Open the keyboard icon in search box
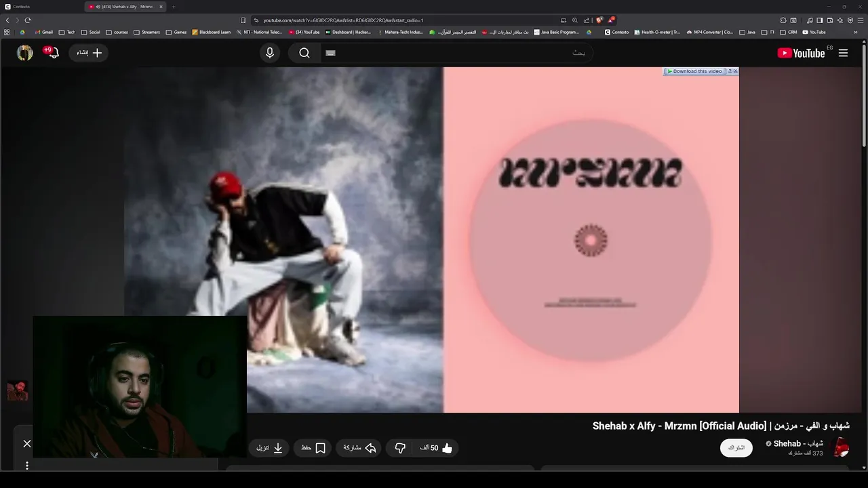This screenshot has height=488, width=868. (x=330, y=53)
